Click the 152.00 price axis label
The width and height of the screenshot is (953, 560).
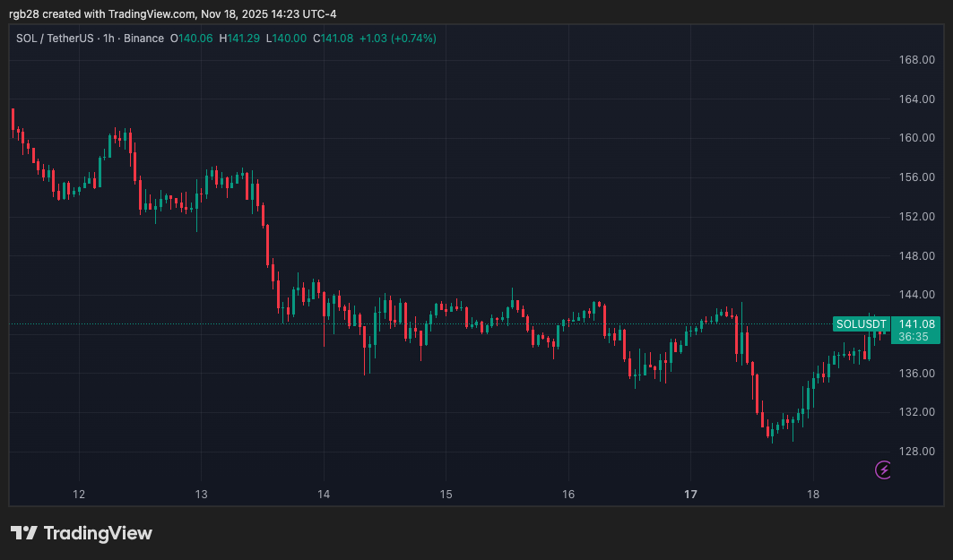pyautogui.click(x=917, y=217)
